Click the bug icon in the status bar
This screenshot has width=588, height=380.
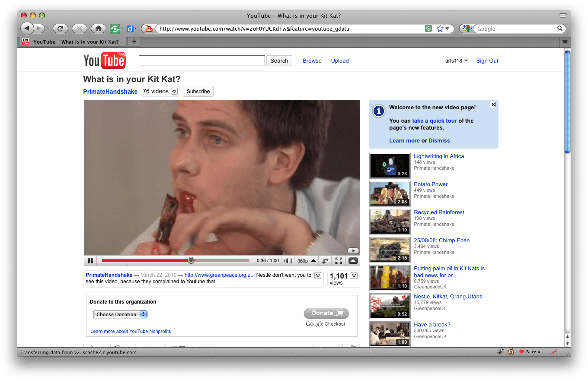point(501,352)
